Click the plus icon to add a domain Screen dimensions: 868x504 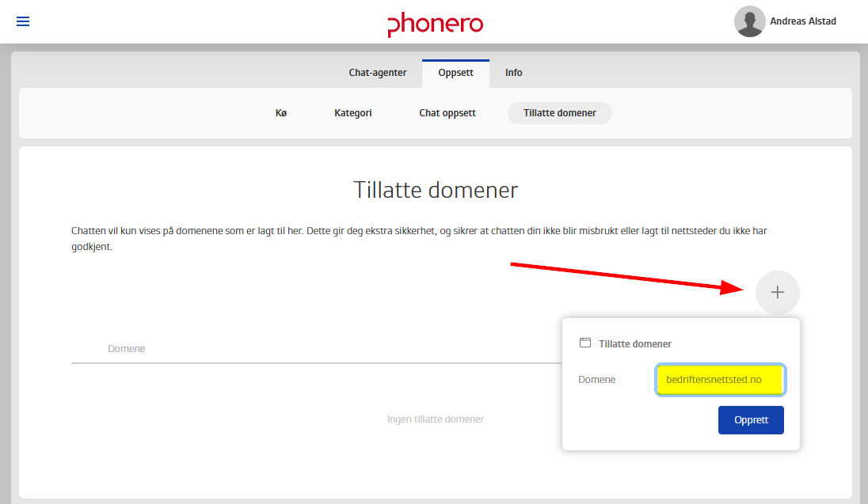click(777, 293)
